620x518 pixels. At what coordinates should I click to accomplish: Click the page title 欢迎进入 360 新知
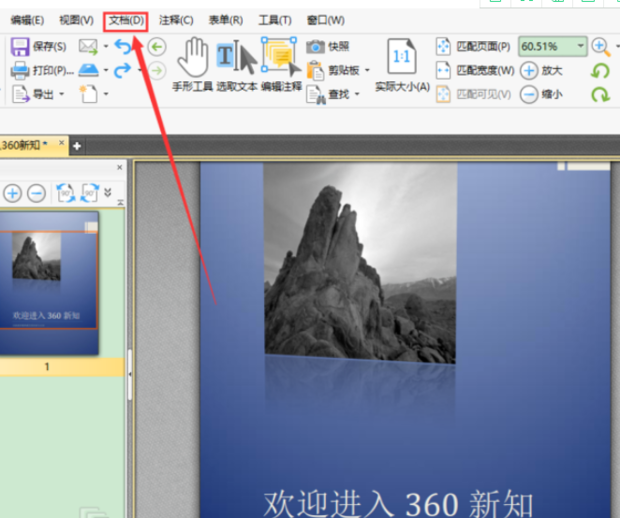pos(398,504)
